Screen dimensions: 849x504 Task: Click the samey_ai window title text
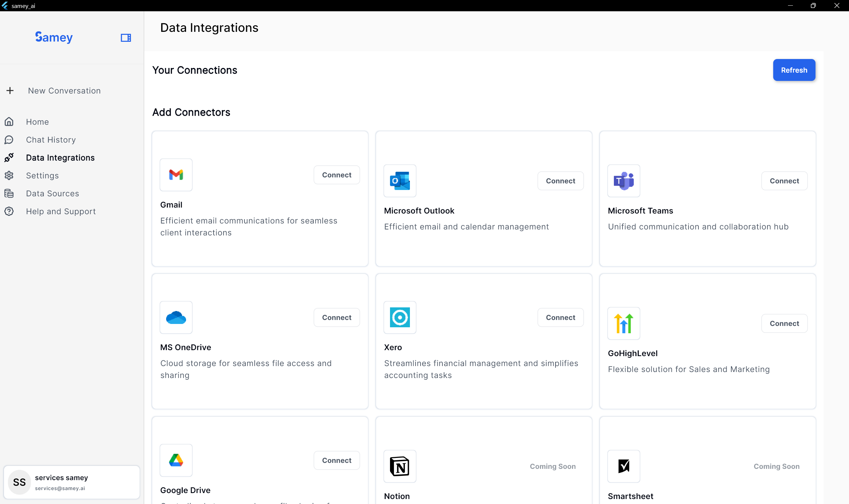pyautogui.click(x=23, y=6)
